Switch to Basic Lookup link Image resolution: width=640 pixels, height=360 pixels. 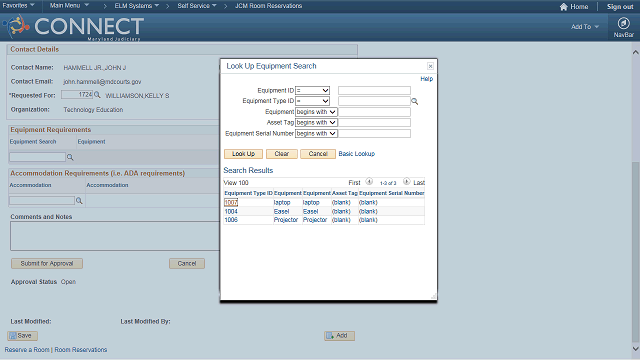click(356, 154)
